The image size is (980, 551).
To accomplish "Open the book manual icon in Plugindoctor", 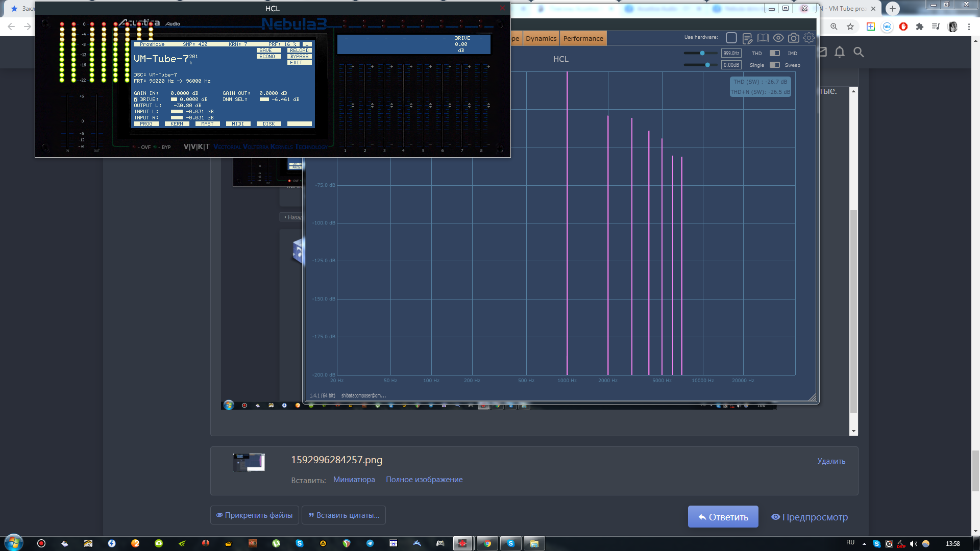I will point(763,38).
